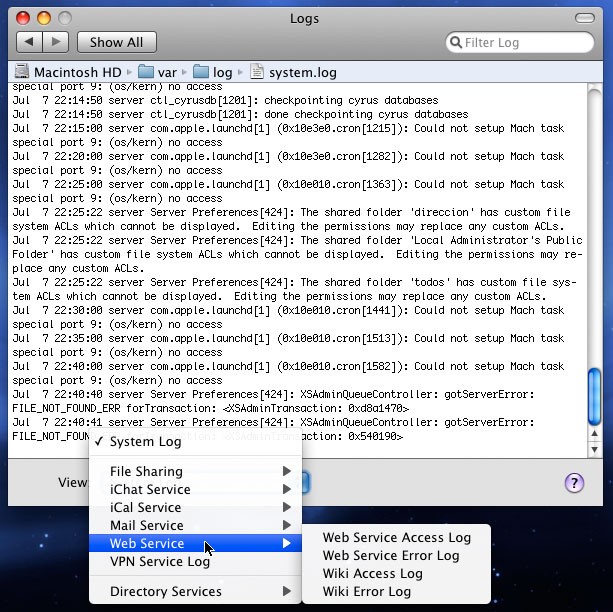613x612 pixels.
Task: Click Mail Service submenu arrow
Action: 287,525
